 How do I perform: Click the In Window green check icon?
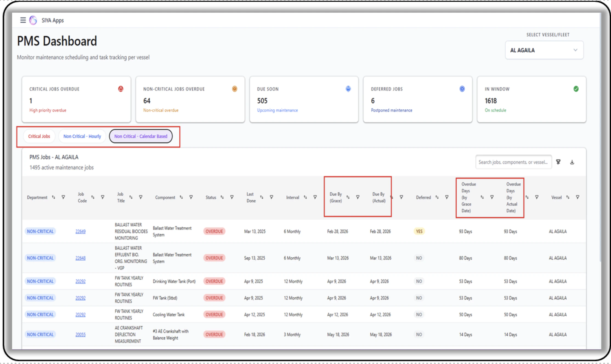(576, 89)
